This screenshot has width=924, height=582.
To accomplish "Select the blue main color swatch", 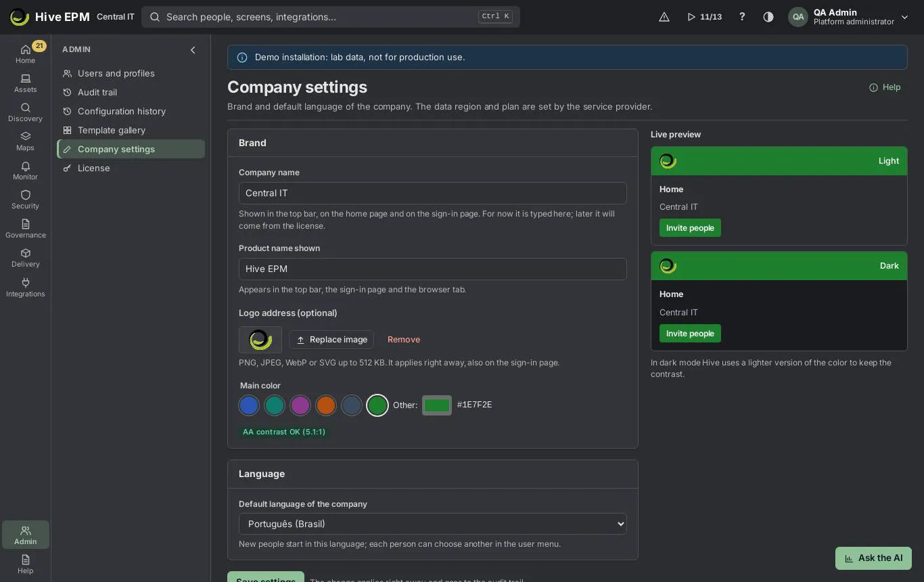I will point(249,405).
